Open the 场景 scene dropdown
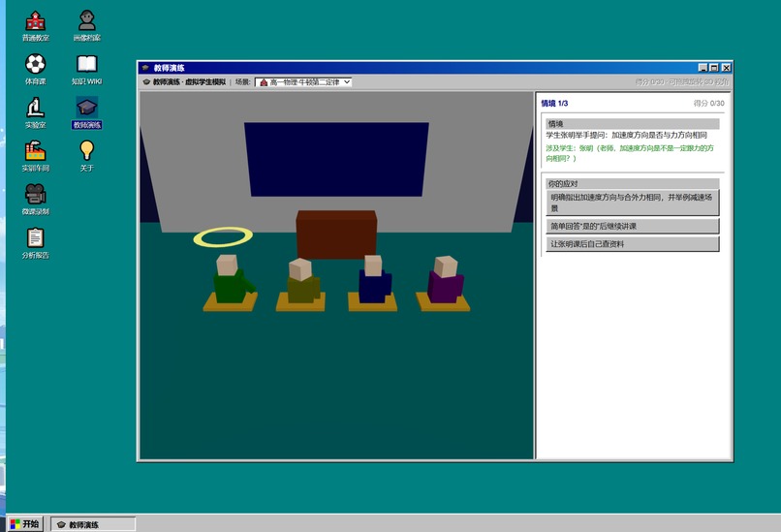Viewport: 781px width, 532px height. pos(303,82)
